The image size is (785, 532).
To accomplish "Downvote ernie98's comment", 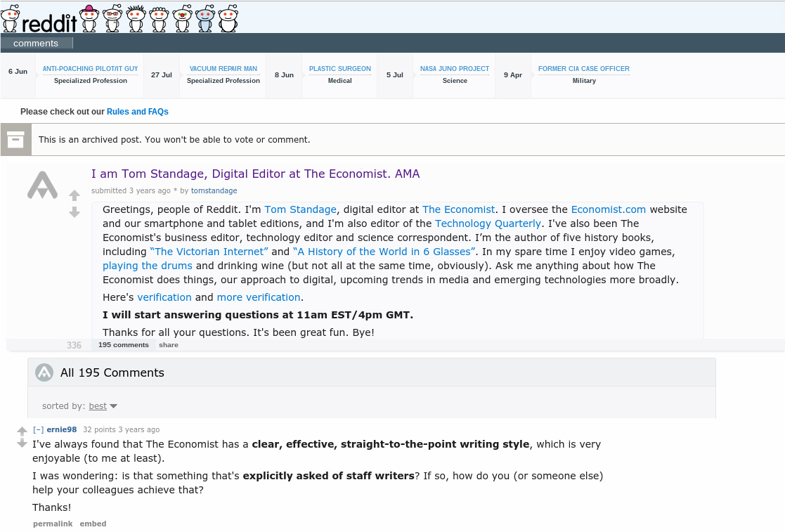I will (22, 443).
